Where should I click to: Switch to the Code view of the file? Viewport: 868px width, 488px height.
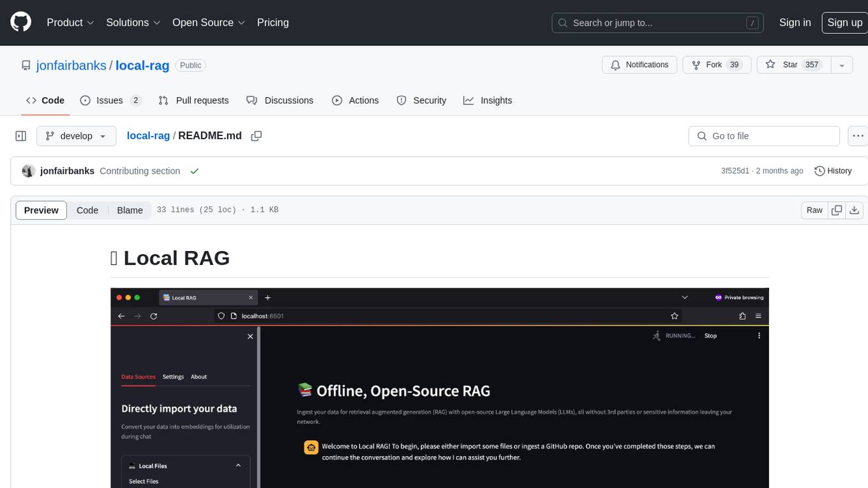(x=87, y=210)
